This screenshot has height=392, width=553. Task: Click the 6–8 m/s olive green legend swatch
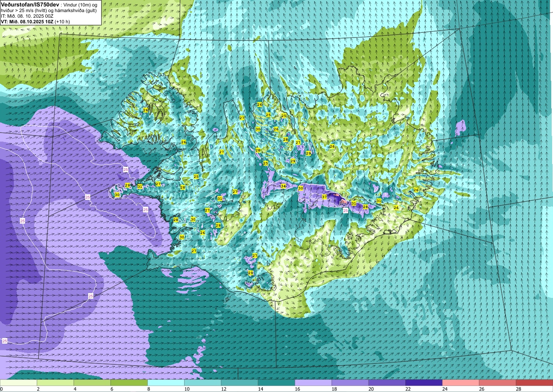(129, 383)
